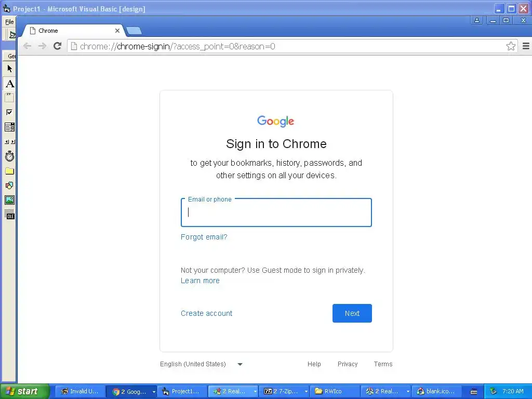Click the system tray icon beside clock

click(493, 391)
